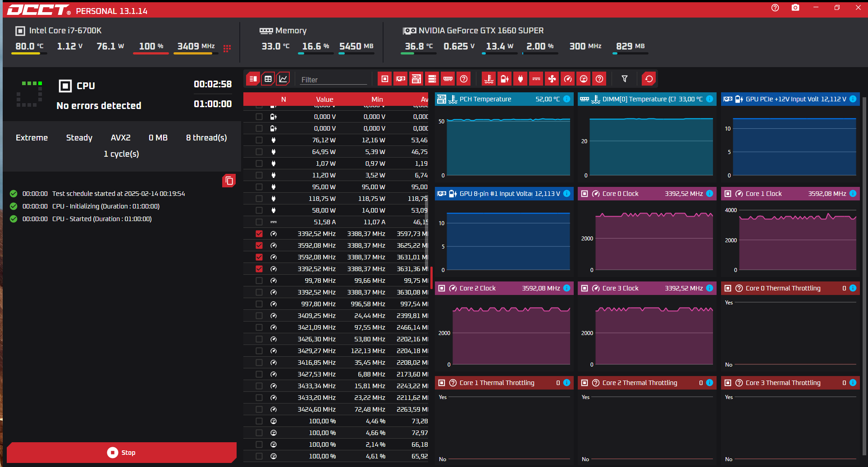This screenshot has width=868, height=467.
Task: Toggle the clock frequency sensor type filter
Action: click(x=568, y=79)
